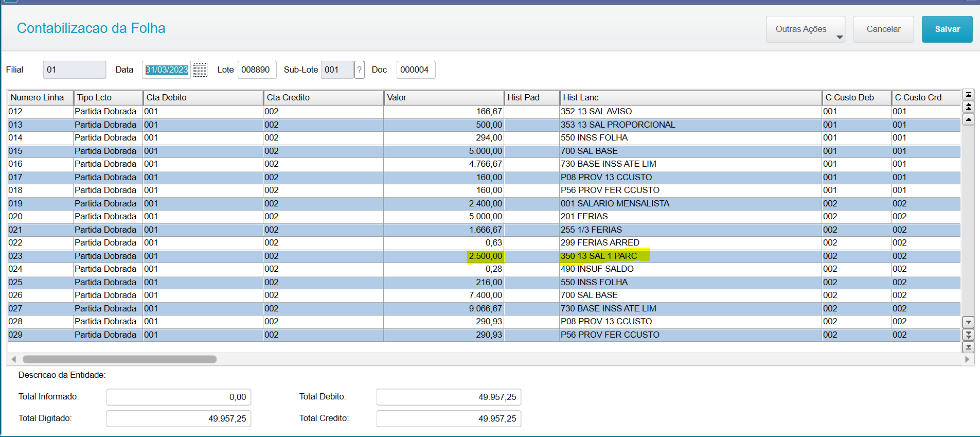980x437 pixels.
Task: Click Partida Dobrada in row 020
Action: [x=109, y=217]
